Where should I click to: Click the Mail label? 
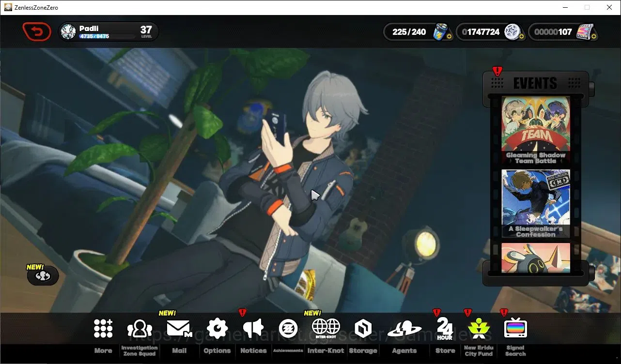click(x=179, y=350)
